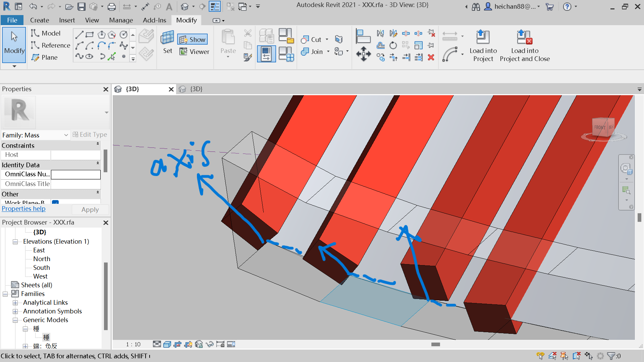Open the File menu

coord(12,20)
